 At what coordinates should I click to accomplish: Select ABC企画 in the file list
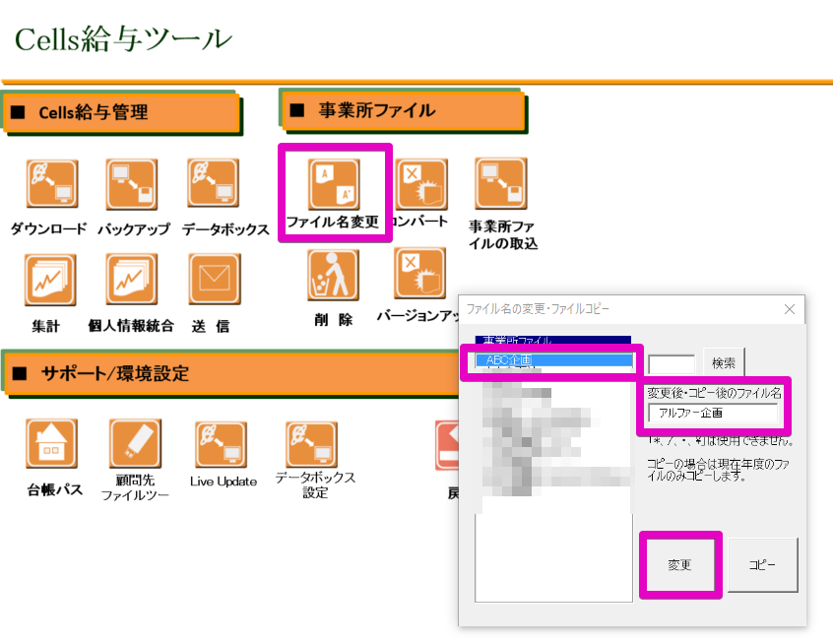tap(553, 360)
